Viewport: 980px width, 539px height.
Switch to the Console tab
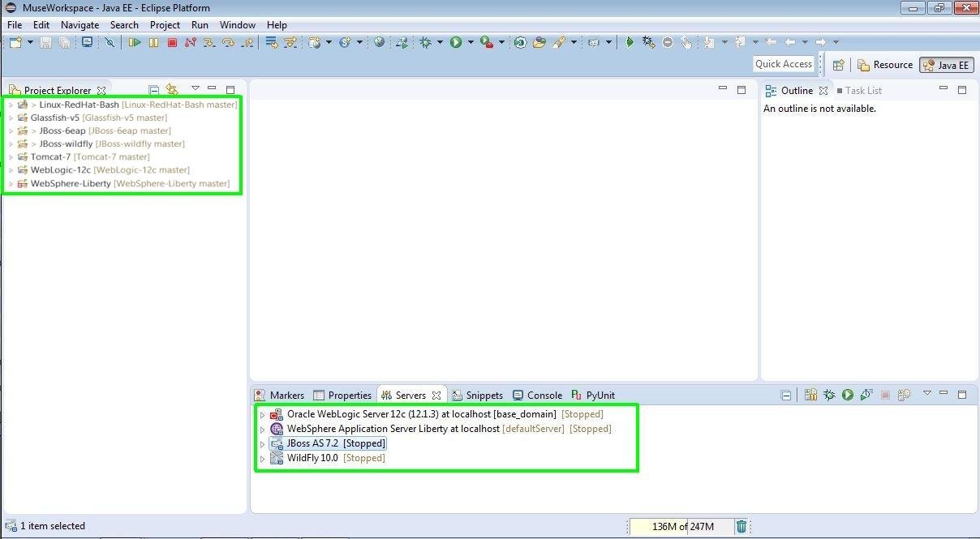pos(537,396)
